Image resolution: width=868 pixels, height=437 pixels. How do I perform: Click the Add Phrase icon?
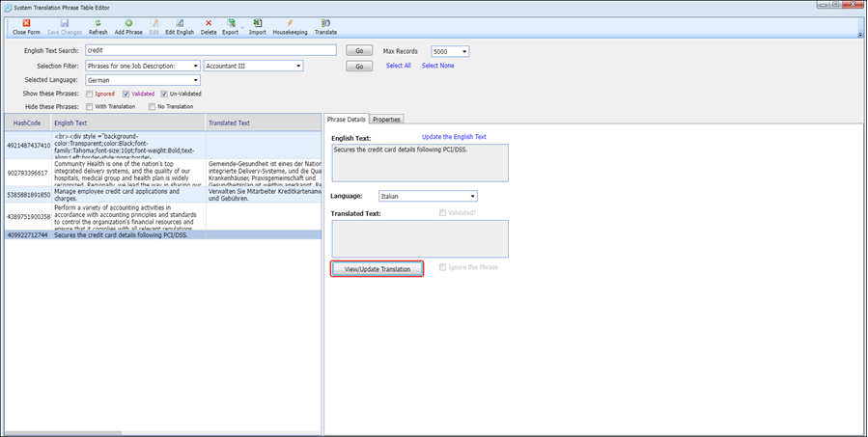tap(128, 23)
